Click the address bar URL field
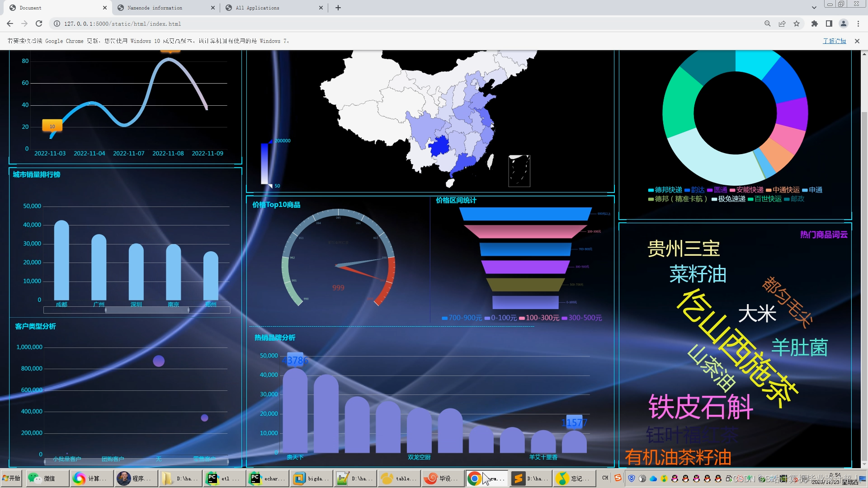Image resolution: width=868 pixels, height=488 pixels. (407, 23)
